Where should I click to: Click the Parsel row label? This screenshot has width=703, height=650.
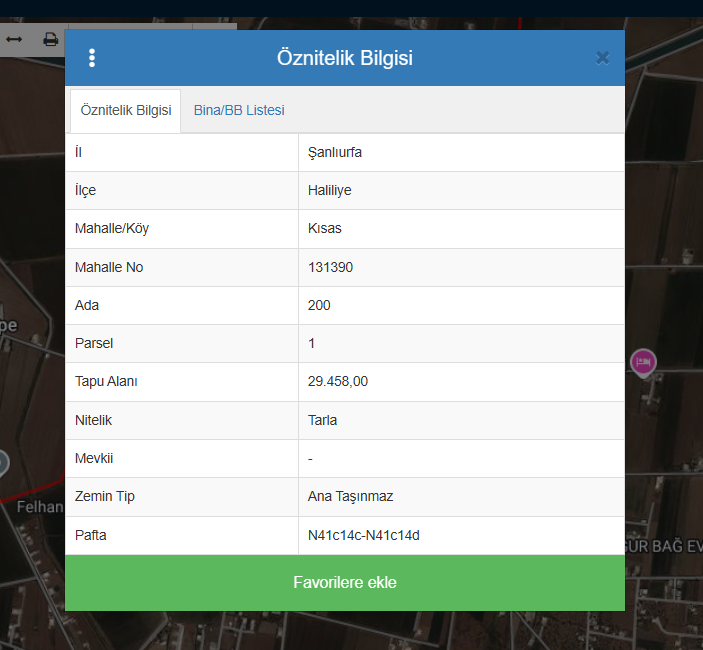coord(94,343)
